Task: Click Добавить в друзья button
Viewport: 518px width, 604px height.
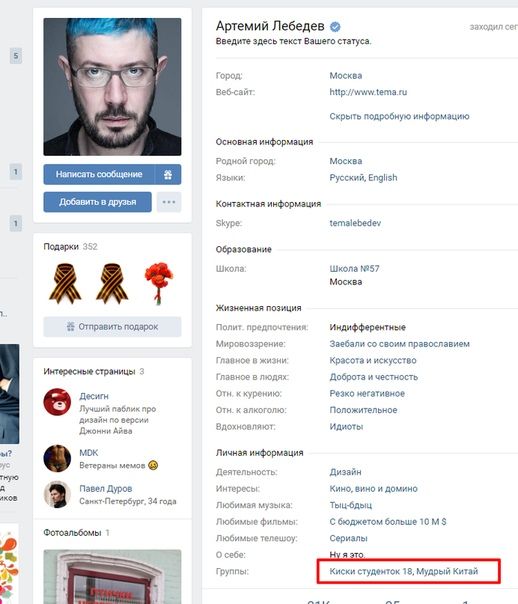Action: pos(97,202)
